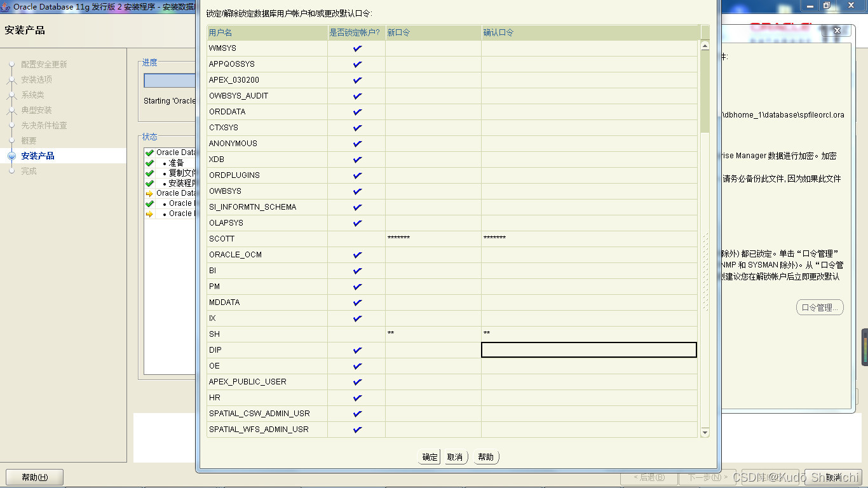Toggle lock for SI_INFORMTN_SCHEMA account
The height and width of the screenshot is (488, 868).
(x=357, y=207)
